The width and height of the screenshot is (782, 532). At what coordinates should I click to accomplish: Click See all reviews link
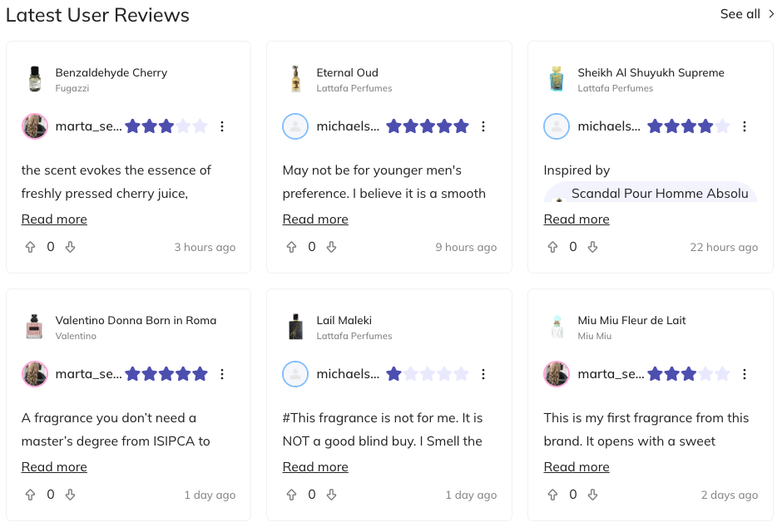[x=747, y=14]
